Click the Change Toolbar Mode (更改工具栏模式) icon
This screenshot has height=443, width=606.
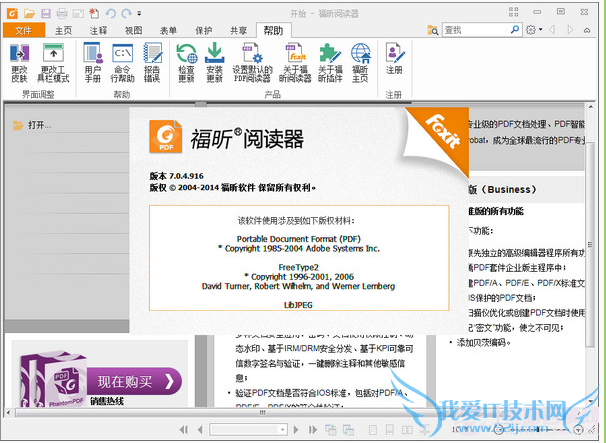52,60
